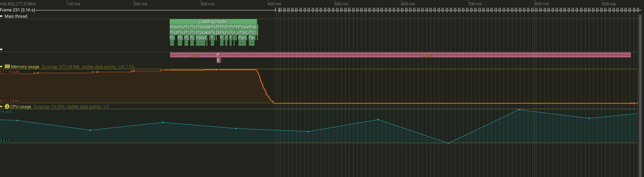644x177 pixels.
Task: Click the Main thread label
Action: [x=16, y=16]
